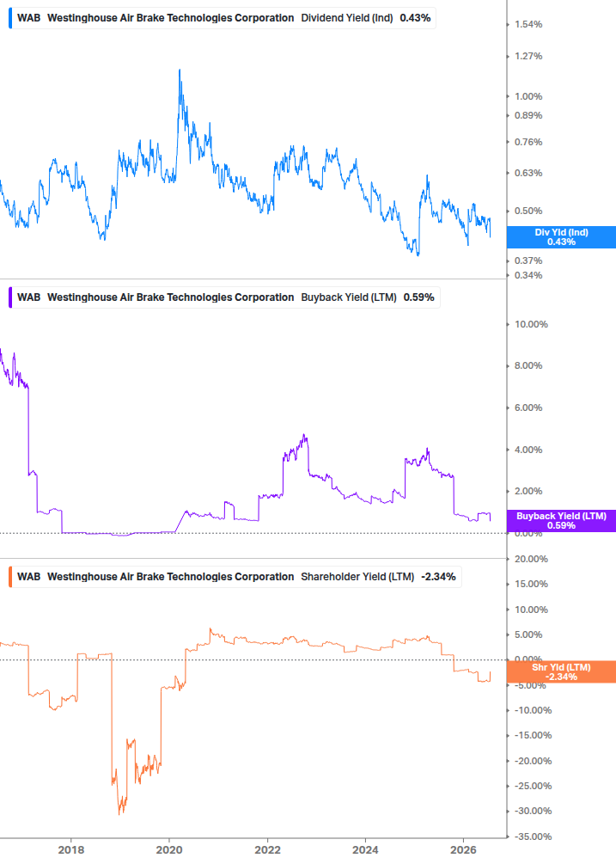
Task: Click the 6.00% buyback axis label
Action: [x=528, y=407]
